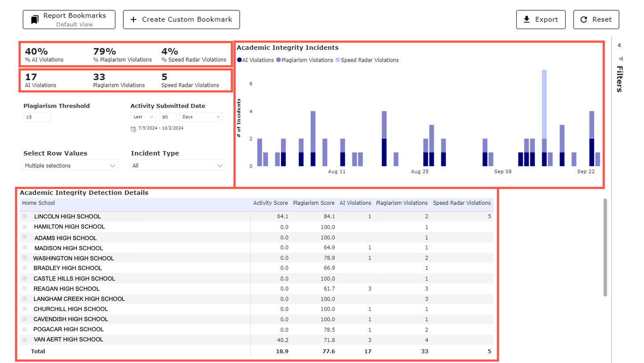The width and height of the screenshot is (644, 363).
Task: Expand the CAVENDISH HIGH SCHOOL row
Action: pos(25,319)
